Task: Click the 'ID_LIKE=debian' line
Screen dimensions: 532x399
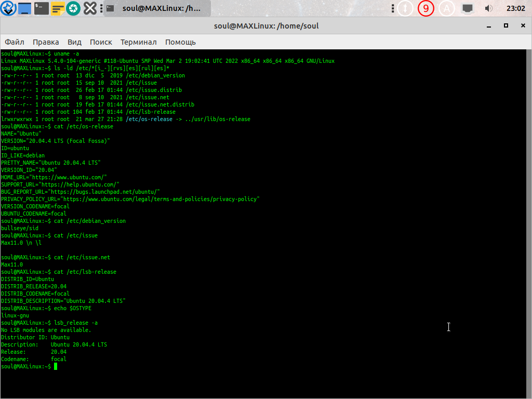Action: (23, 155)
